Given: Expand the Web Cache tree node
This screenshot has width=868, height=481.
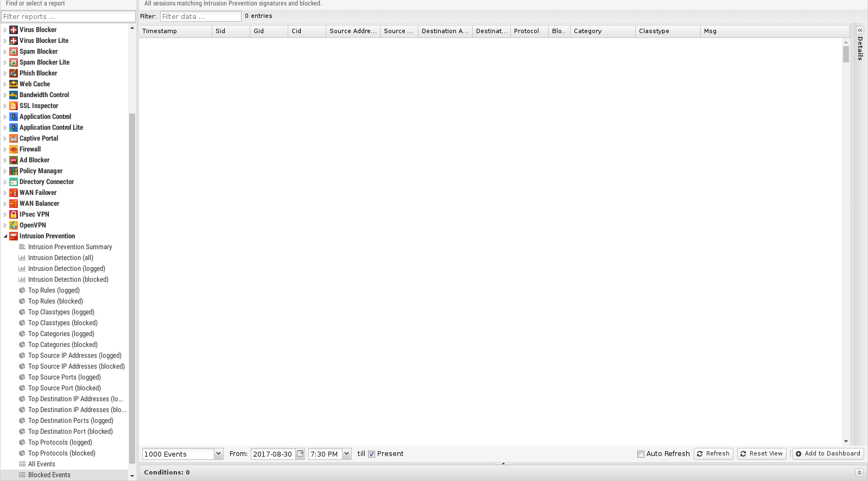Looking at the screenshot, I should pyautogui.click(x=5, y=84).
